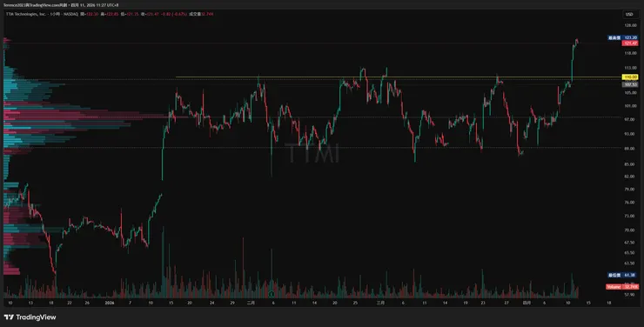Click the 三月 label on the time axis
The image size is (644, 327).
pyautogui.click(x=380, y=303)
